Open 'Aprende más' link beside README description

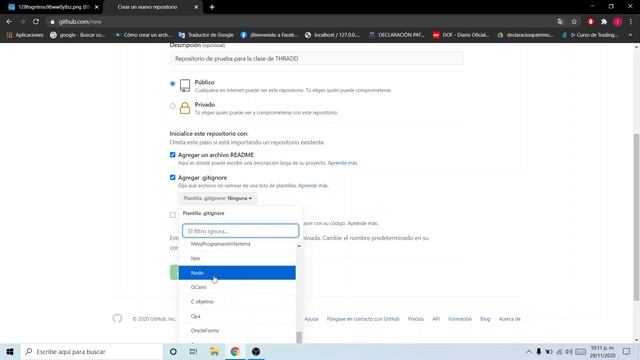342,163
